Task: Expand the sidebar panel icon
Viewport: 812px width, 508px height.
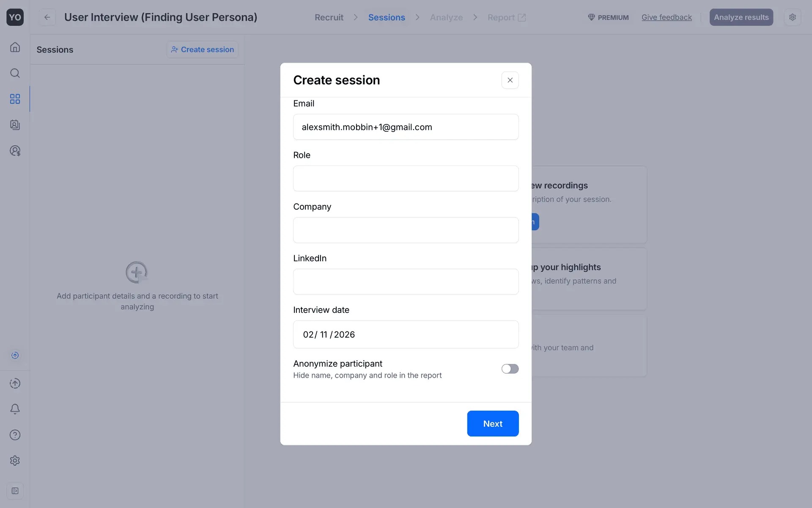Action: tap(15, 491)
